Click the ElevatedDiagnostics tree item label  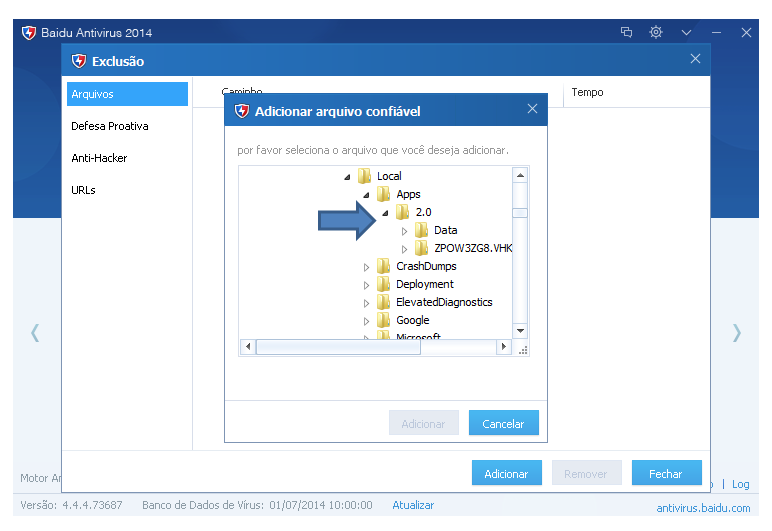pos(445,302)
